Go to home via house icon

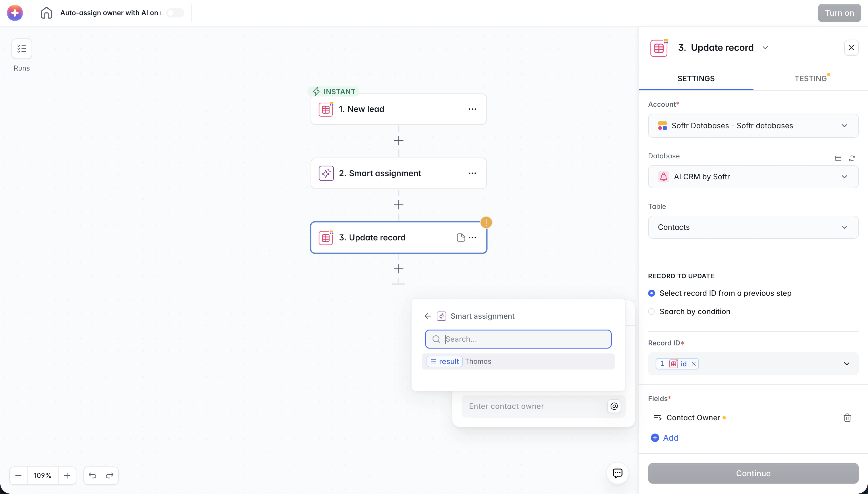[x=46, y=13]
